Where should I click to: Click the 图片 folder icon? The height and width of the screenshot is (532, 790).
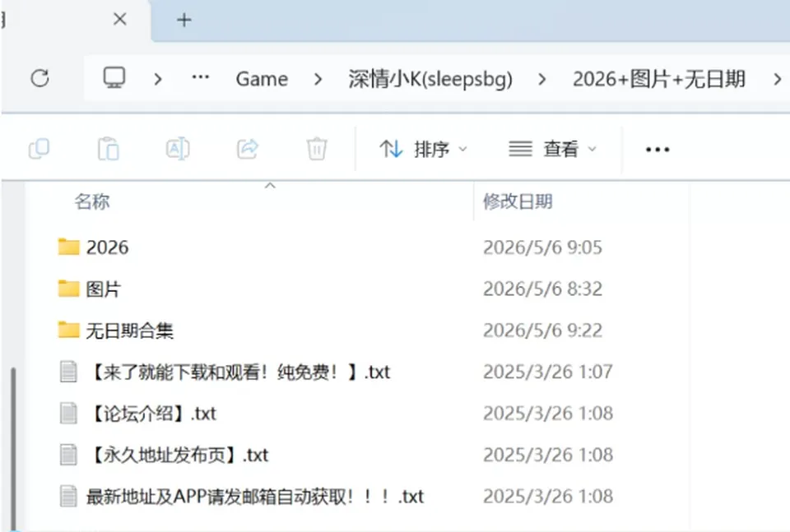click(68, 289)
